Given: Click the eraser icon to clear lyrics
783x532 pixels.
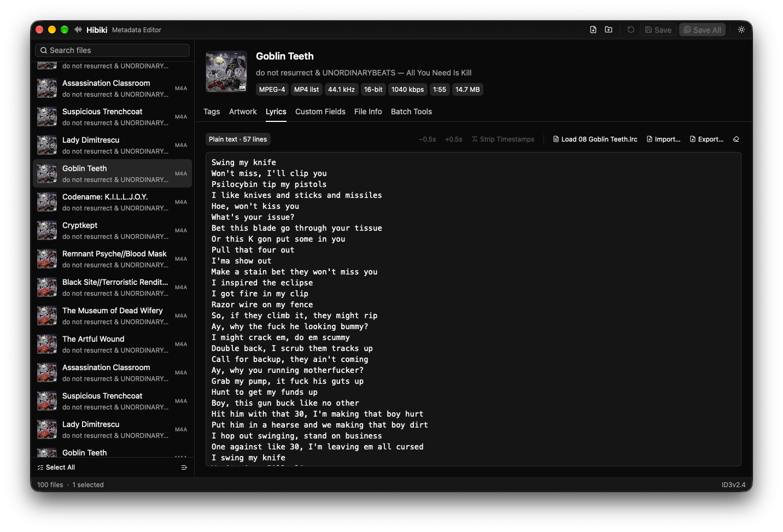Looking at the screenshot, I should (736, 139).
